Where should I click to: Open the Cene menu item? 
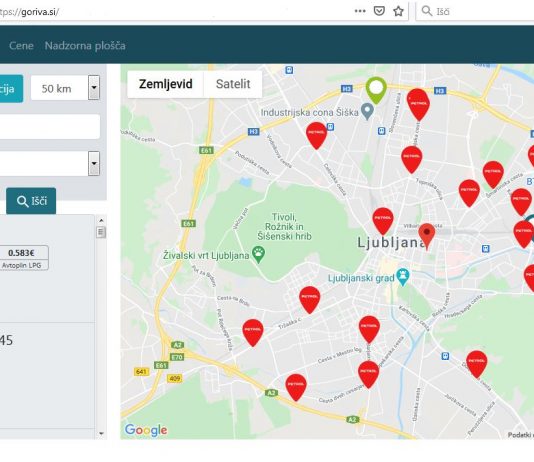(21, 46)
